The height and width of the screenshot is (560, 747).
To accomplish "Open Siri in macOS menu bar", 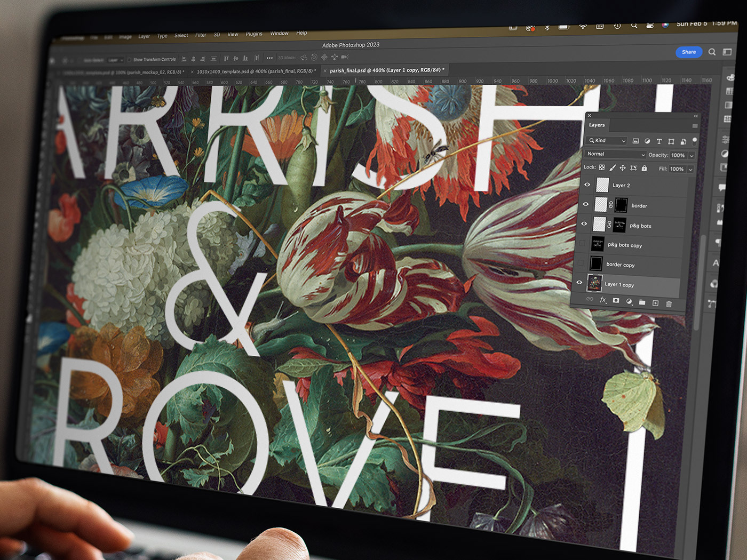I will coord(665,25).
